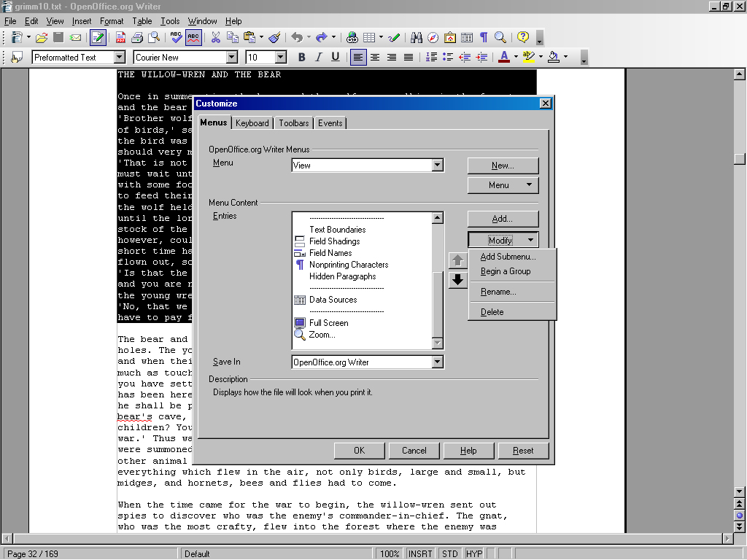
Task: Click the Redo arrow icon
Action: [322, 38]
